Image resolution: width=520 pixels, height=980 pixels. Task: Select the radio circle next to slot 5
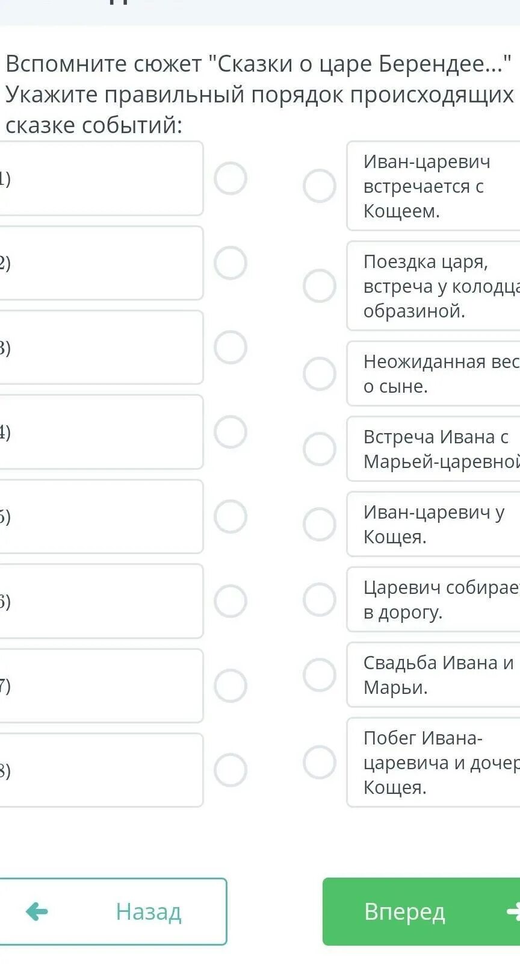coord(231,516)
